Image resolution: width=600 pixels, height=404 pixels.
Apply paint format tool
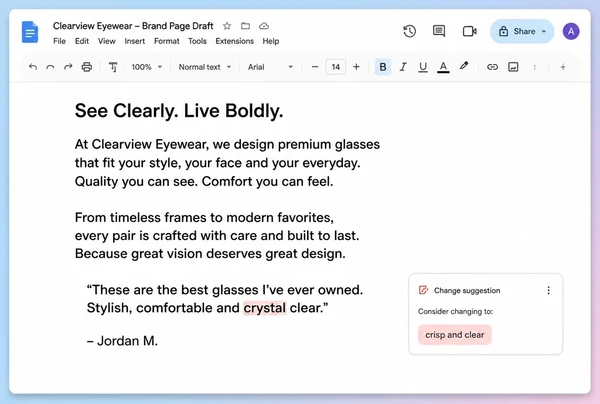tap(113, 67)
